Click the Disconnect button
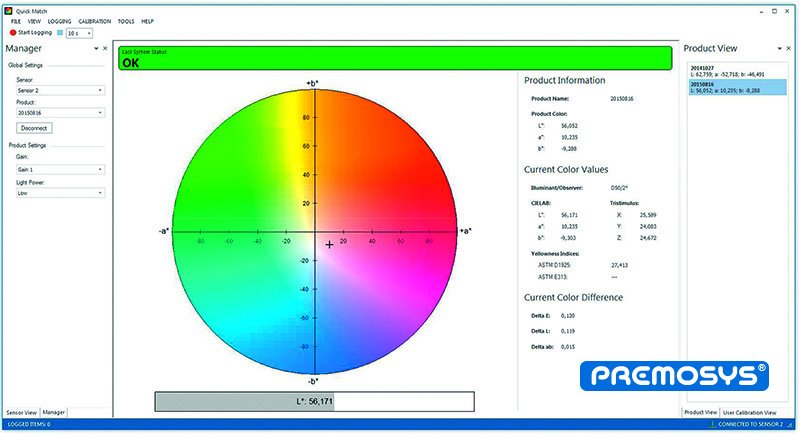800x436 pixels. click(34, 128)
